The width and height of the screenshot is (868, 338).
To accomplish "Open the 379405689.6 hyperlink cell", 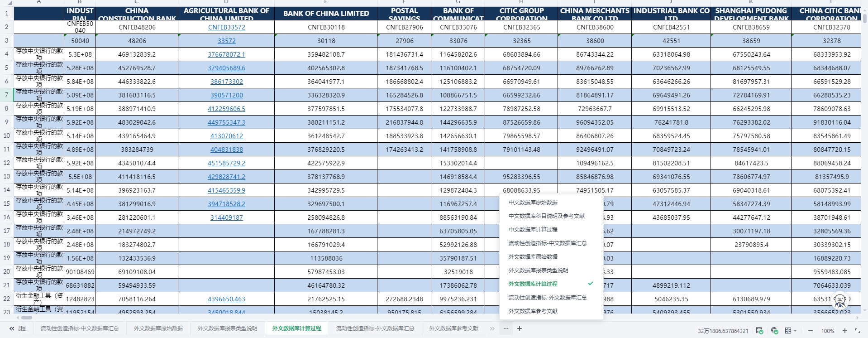I will click(x=226, y=68).
